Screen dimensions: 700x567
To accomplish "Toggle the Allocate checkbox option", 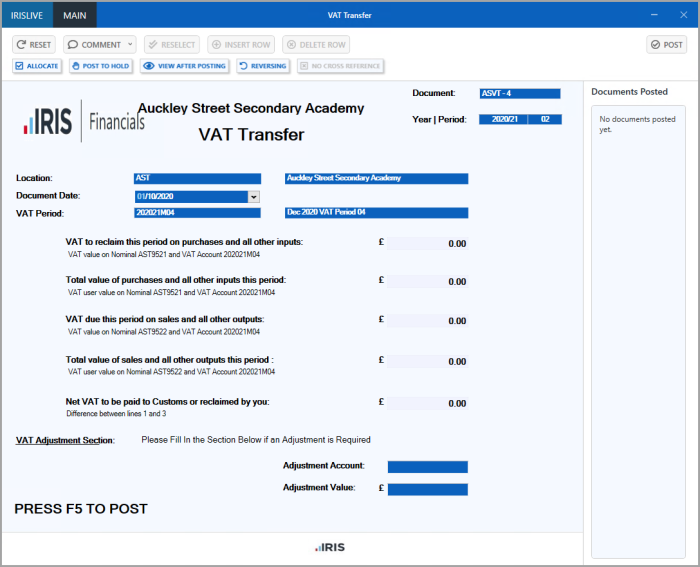I will coord(37,66).
